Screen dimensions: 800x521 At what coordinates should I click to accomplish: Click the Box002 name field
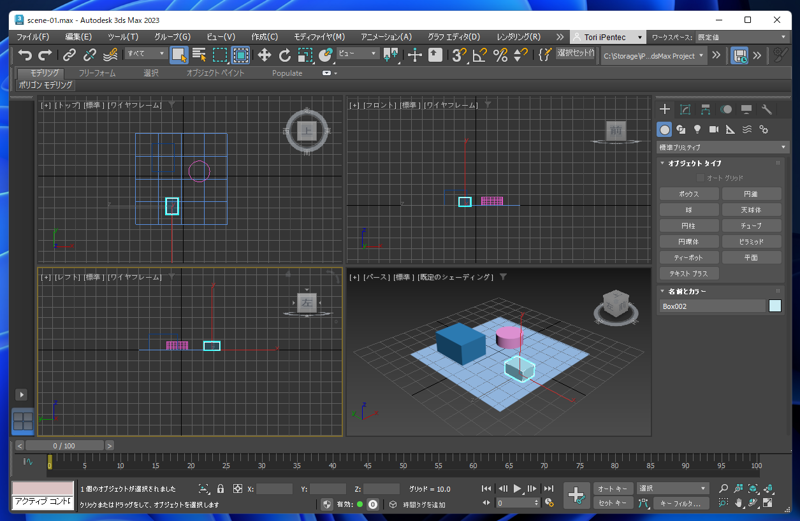(713, 306)
